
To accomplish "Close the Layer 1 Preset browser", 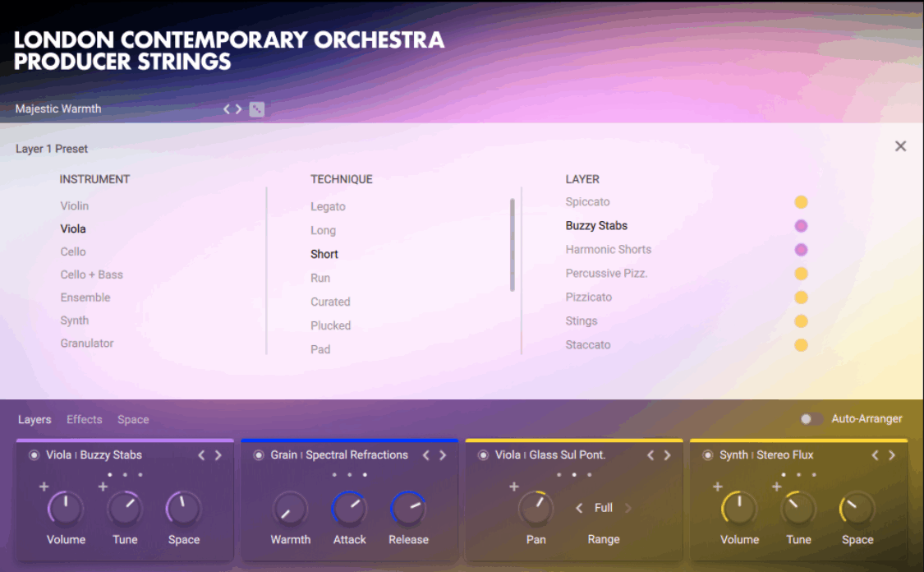I will pyautogui.click(x=900, y=146).
